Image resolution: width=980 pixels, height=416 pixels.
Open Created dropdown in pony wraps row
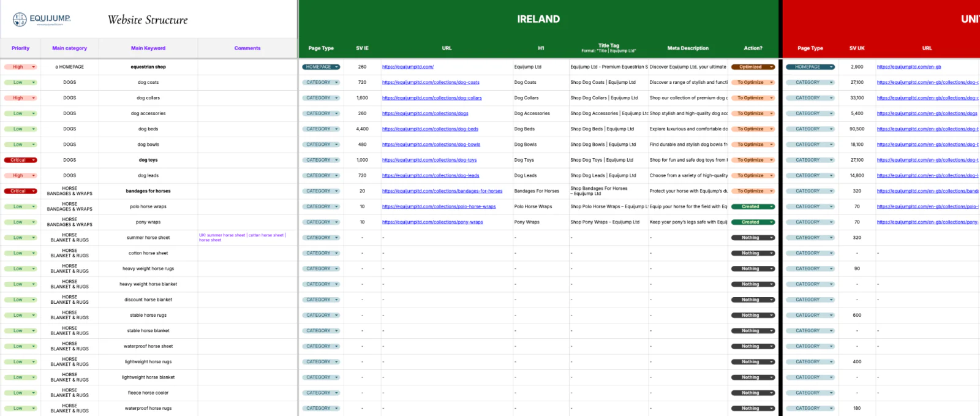753,222
